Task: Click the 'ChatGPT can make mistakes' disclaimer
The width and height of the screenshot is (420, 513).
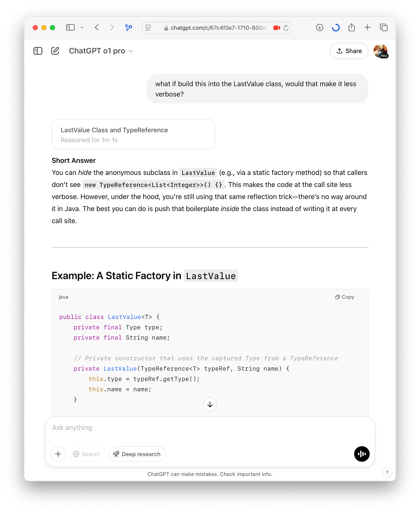Action: 210,474
